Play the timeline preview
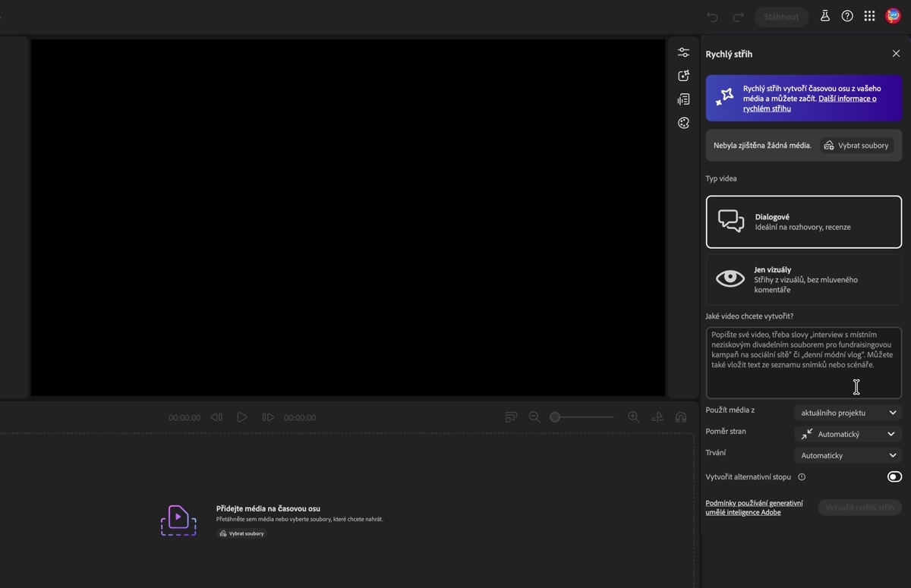The width and height of the screenshot is (911, 588). coord(242,417)
